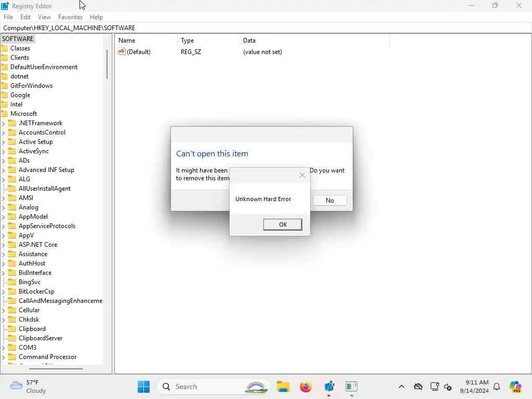Click the REG_SZ type cell
Screen dimensions: 532x399
[x=191, y=52]
